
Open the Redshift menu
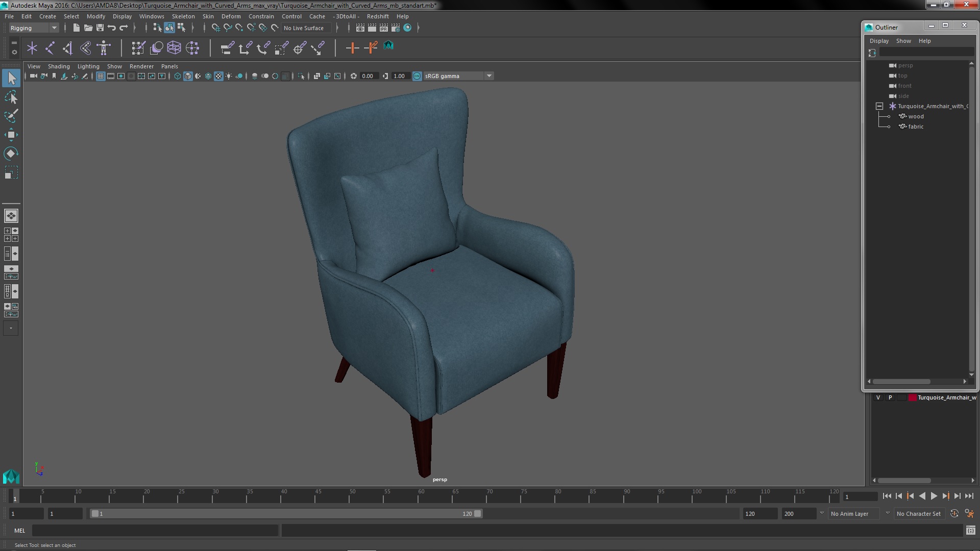[x=378, y=16]
